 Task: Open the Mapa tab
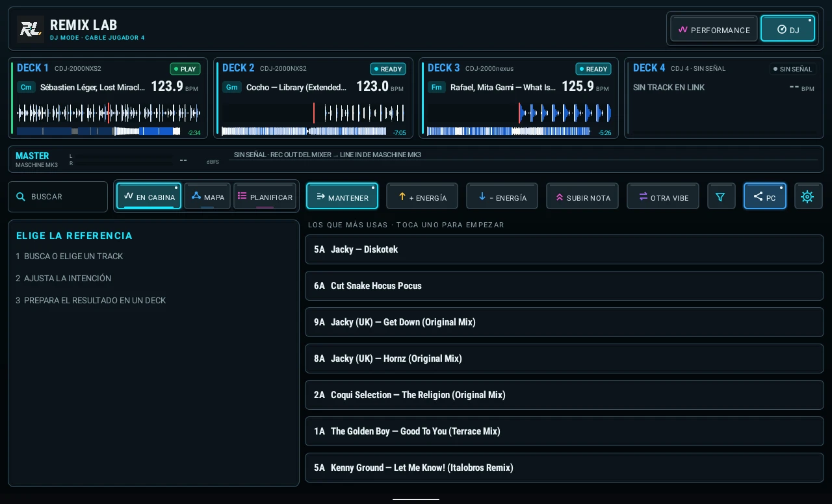(207, 196)
